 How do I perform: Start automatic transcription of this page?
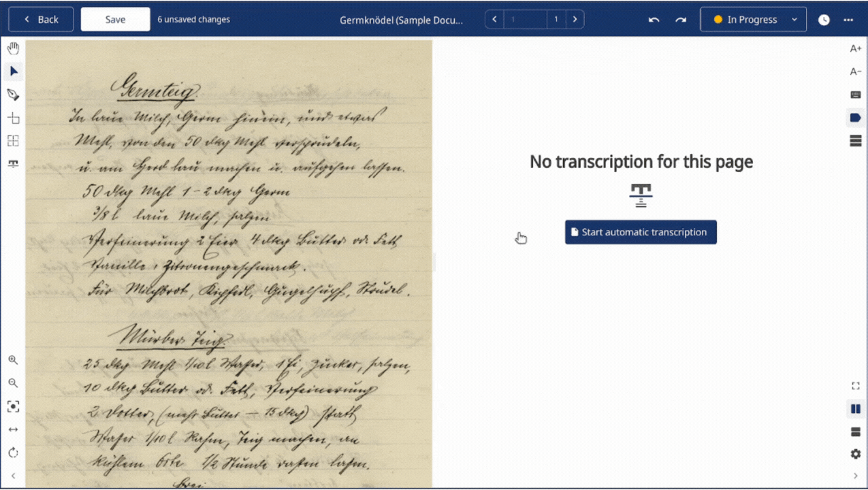pyautogui.click(x=640, y=232)
